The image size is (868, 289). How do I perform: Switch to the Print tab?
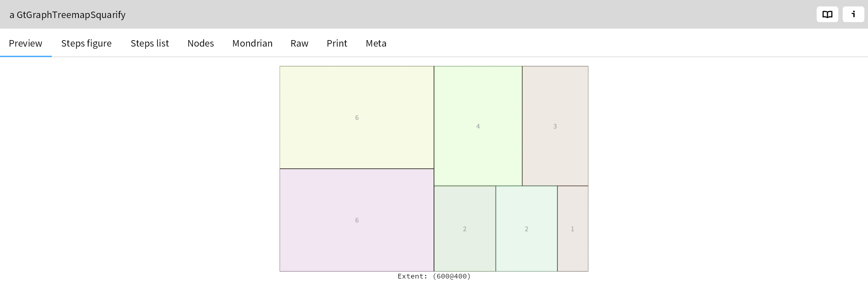point(337,43)
